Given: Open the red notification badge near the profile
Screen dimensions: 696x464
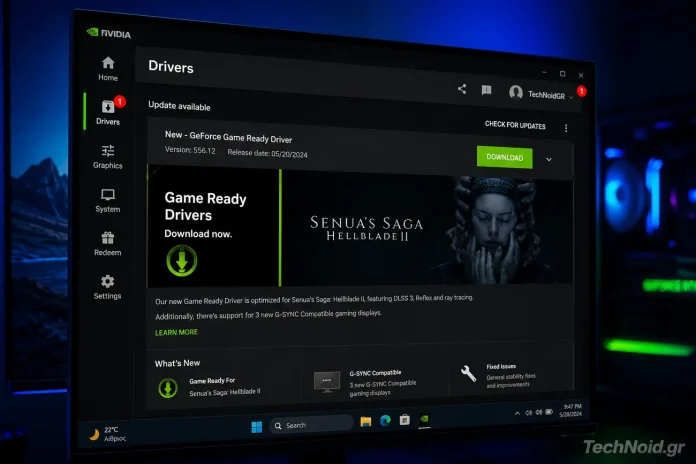Looking at the screenshot, I should coord(581,91).
